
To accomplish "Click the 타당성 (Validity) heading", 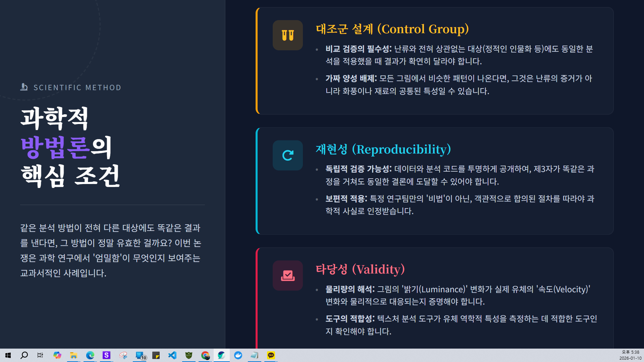I will pos(360,269).
